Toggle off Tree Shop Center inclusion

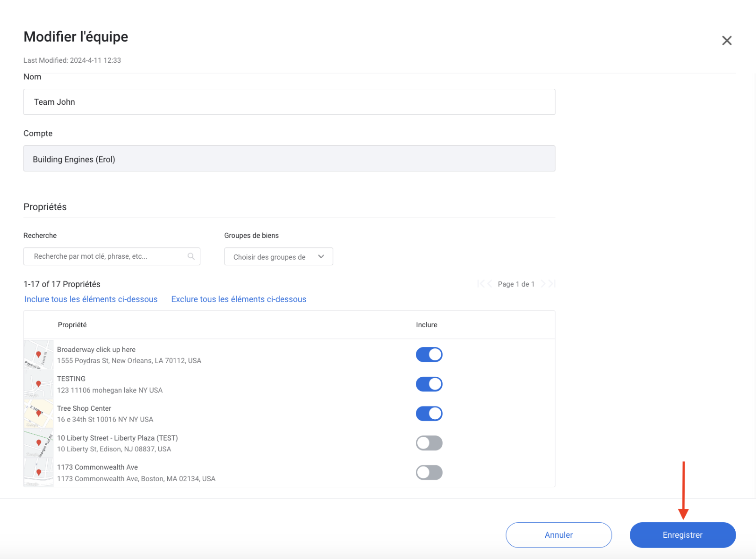[429, 414]
